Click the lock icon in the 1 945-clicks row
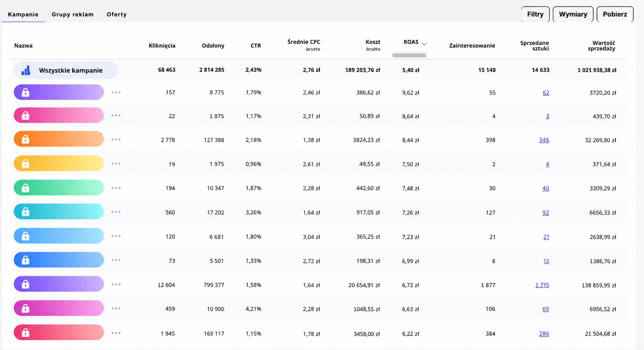This screenshot has height=350, width=644. (x=25, y=333)
